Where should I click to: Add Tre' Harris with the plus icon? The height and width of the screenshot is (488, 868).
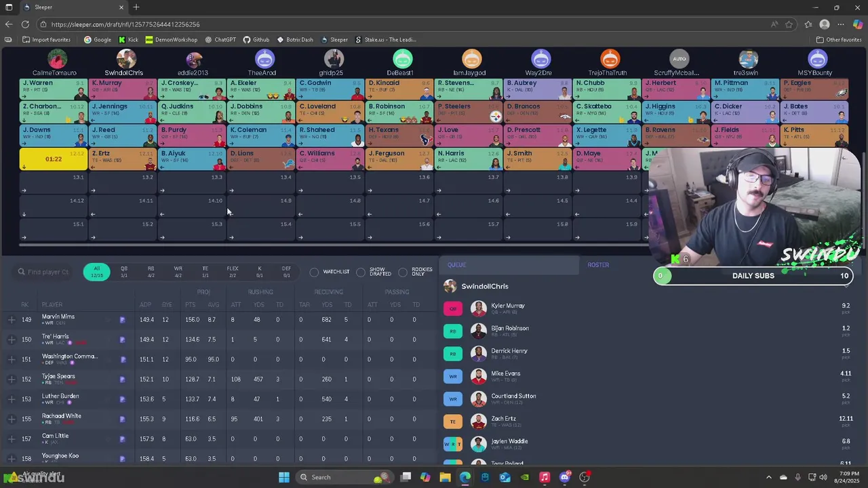click(12, 340)
